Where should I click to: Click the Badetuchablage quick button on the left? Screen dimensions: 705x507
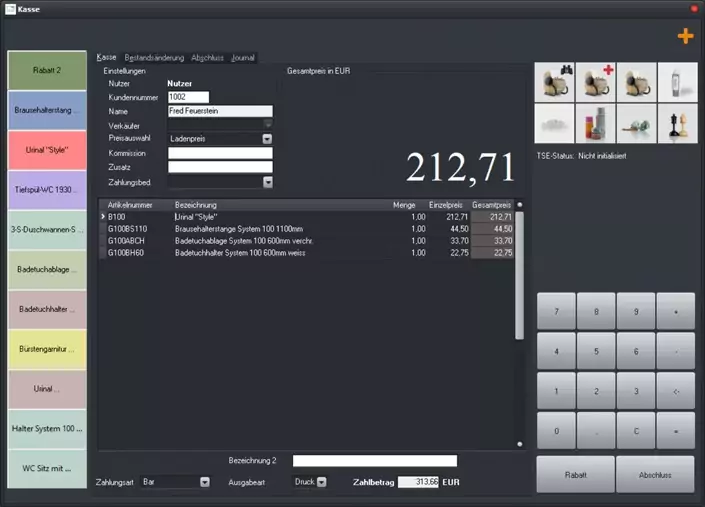(47, 270)
